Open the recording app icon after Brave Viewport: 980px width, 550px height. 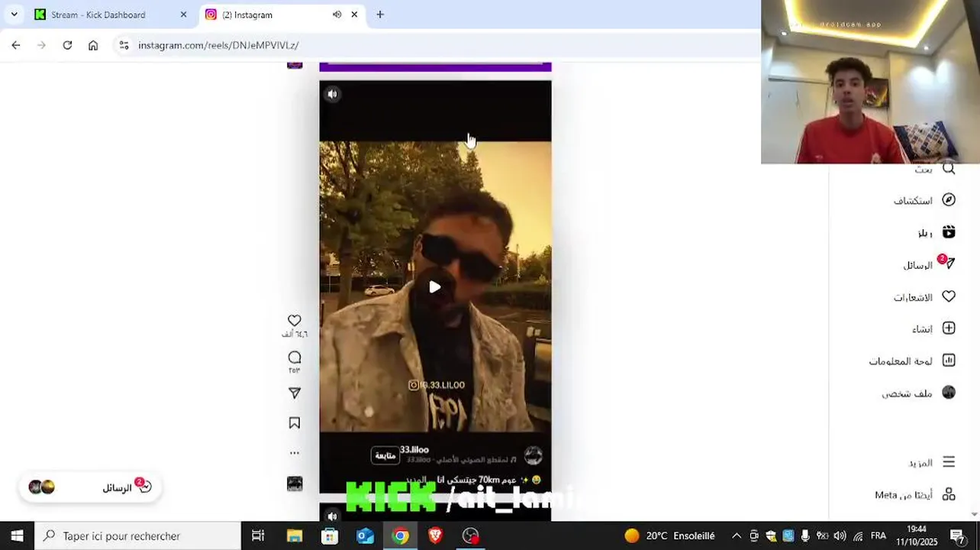471,535
